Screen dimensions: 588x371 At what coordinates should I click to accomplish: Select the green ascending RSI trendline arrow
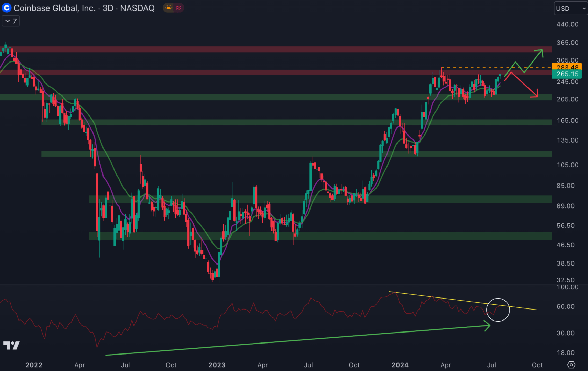(x=296, y=339)
